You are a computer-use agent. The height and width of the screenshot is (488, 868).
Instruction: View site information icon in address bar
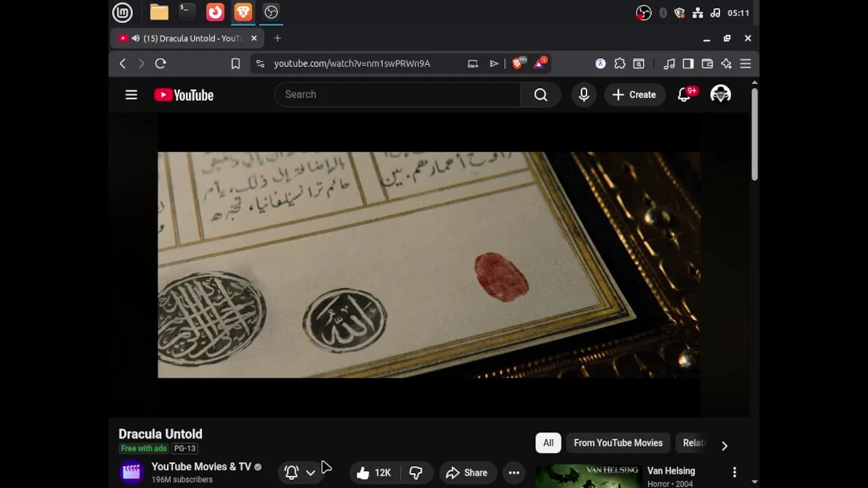click(260, 64)
